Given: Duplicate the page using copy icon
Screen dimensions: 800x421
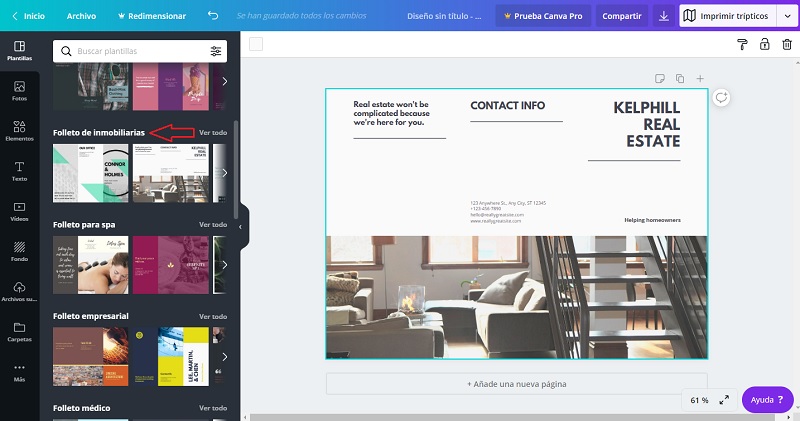Looking at the screenshot, I should pos(680,78).
